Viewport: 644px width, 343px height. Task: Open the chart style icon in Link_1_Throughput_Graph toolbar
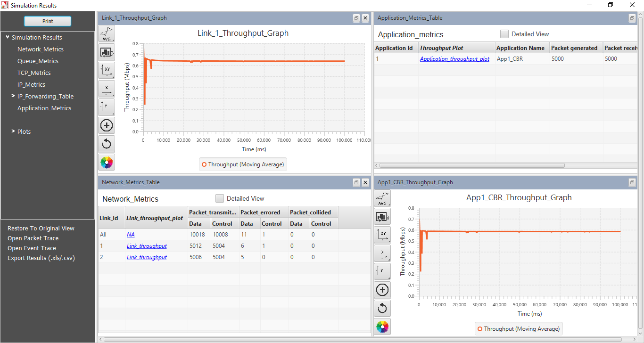point(107,52)
